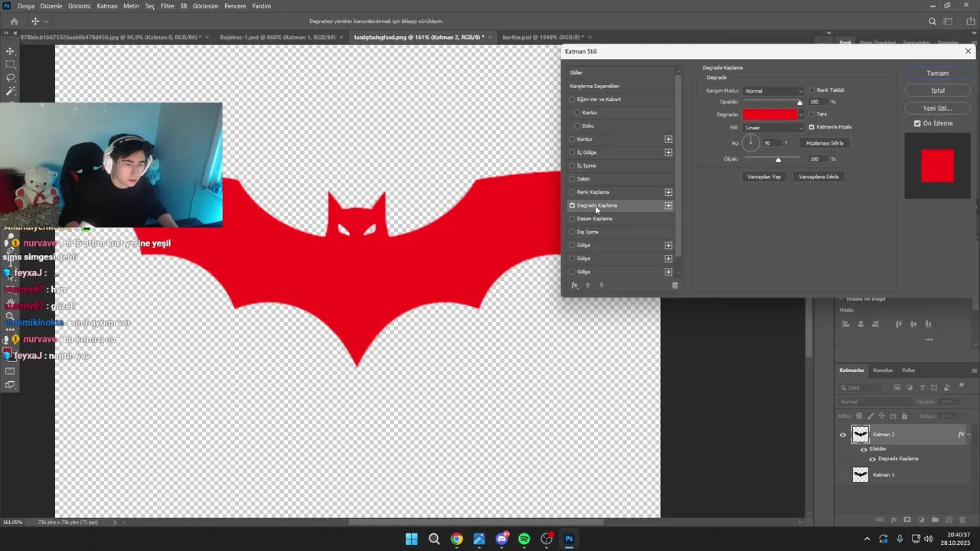Switch to Yollar tab
This screenshot has height=551, width=980.
point(908,370)
